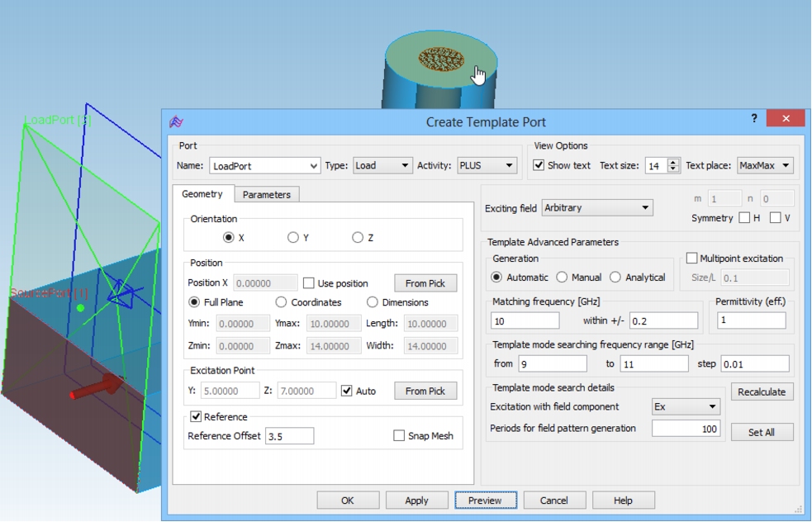
Task: Enable the Use position checkbox
Action: tap(309, 283)
